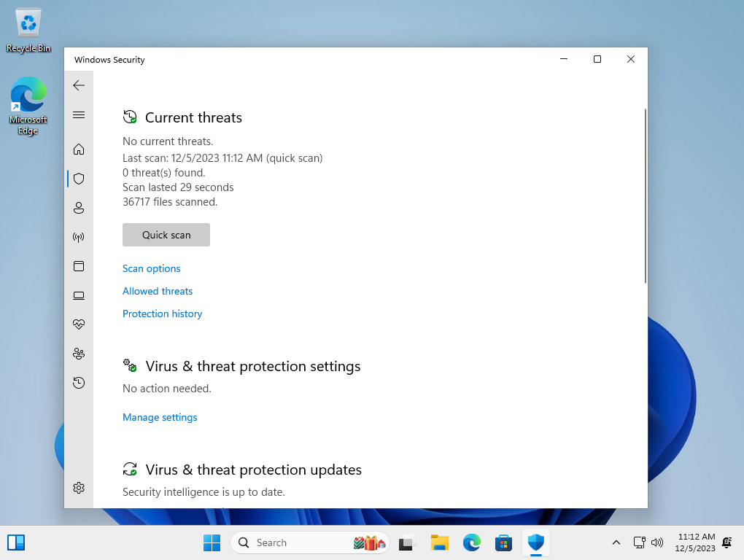The width and height of the screenshot is (744, 560).
Task: Open App & browser control icon
Action: (x=79, y=266)
